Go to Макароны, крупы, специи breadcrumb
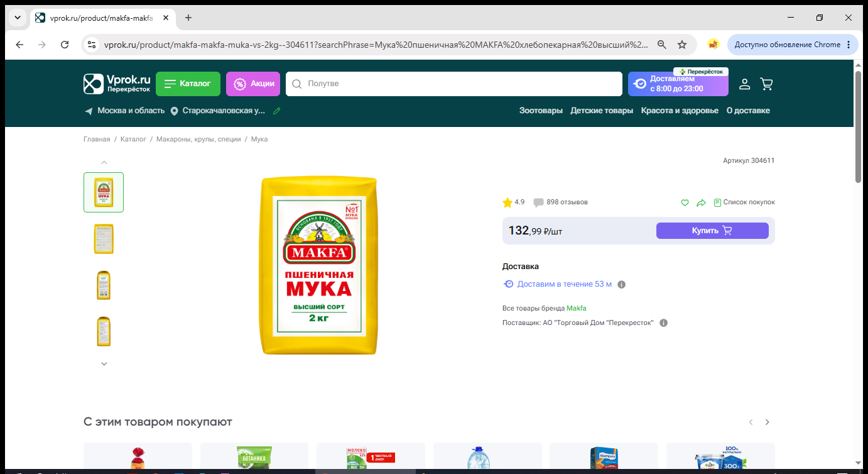868x474 pixels. click(198, 139)
